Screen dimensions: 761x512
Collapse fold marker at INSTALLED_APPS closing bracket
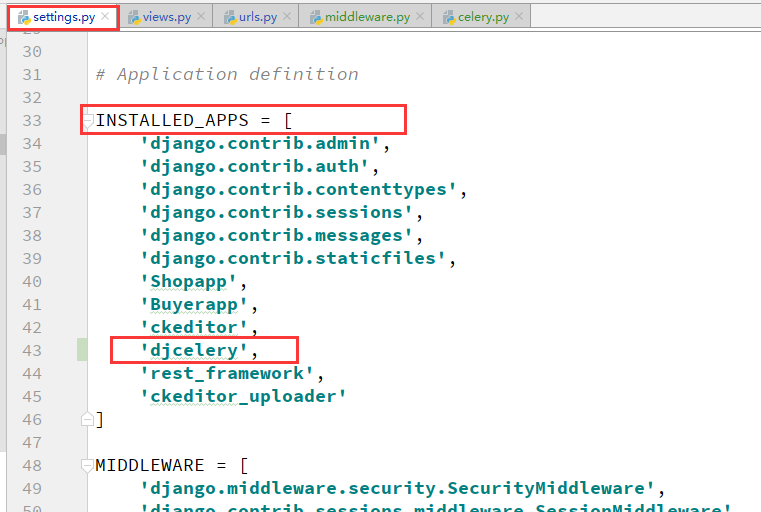point(87,419)
